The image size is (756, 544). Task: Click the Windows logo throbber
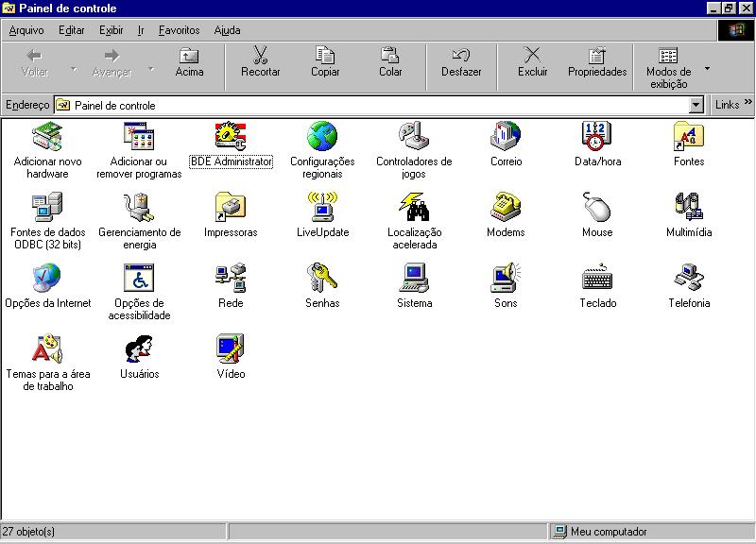[x=736, y=30]
